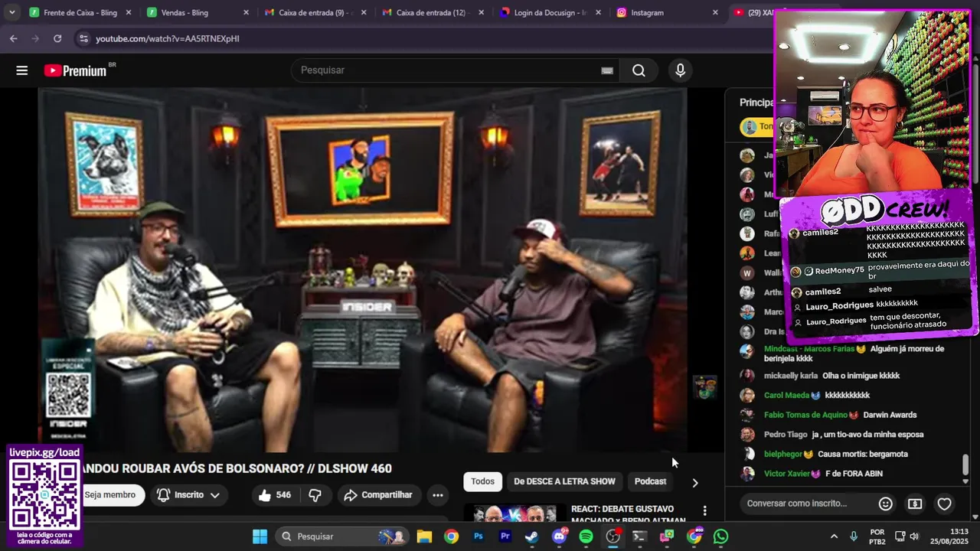
Task: Click POR PTB2 language indicator
Action: coord(877,536)
